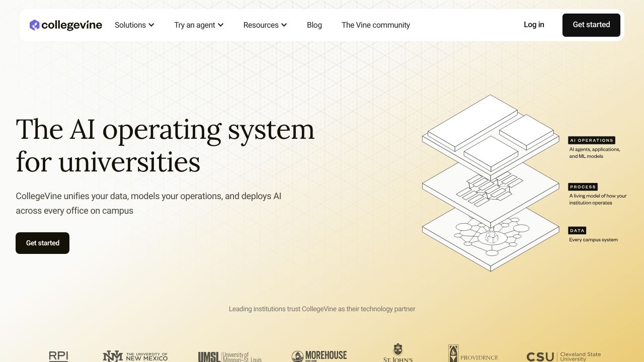Click the Get started button below the headline
The image size is (644, 362).
42,243
